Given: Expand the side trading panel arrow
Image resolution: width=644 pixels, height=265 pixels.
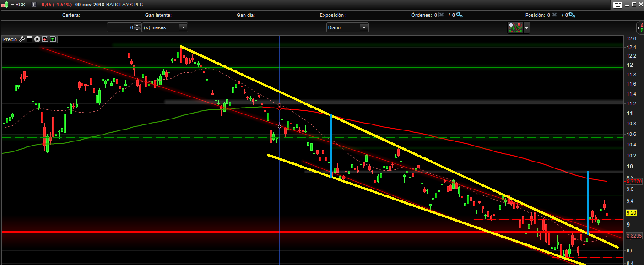Looking at the screenshot, I should [x=639, y=27].
